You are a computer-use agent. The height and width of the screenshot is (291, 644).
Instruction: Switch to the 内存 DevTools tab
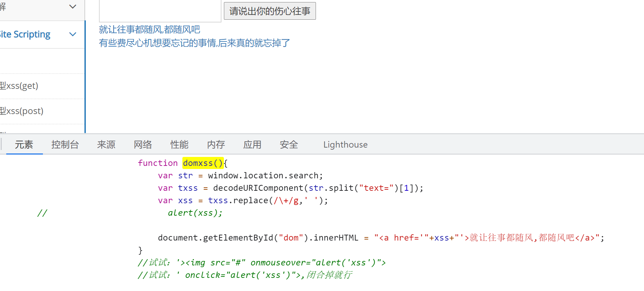tap(216, 144)
